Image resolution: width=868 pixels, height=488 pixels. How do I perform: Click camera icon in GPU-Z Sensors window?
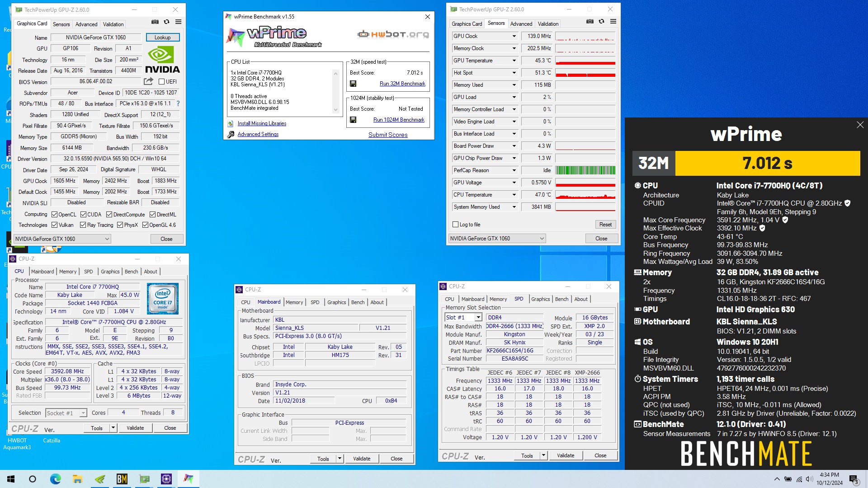(590, 21)
